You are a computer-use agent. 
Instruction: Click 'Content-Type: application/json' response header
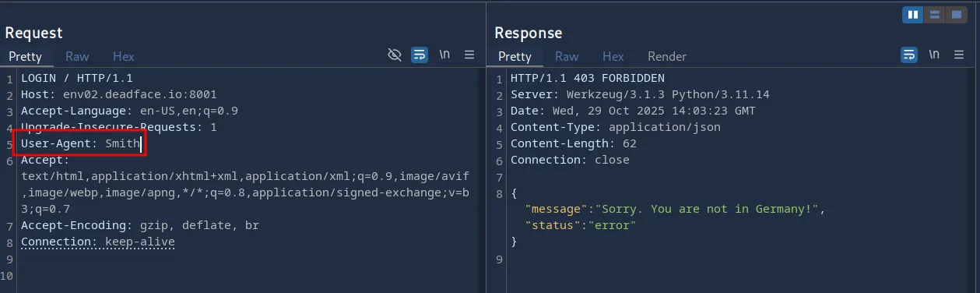tap(616, 127)
